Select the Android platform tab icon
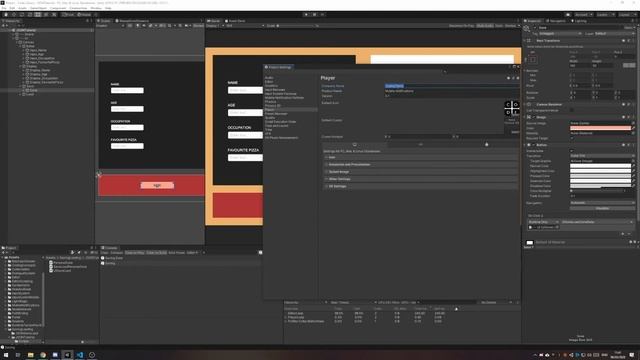Screen dimensions: 640x360 pyautogui.click(x=486, y=144)
